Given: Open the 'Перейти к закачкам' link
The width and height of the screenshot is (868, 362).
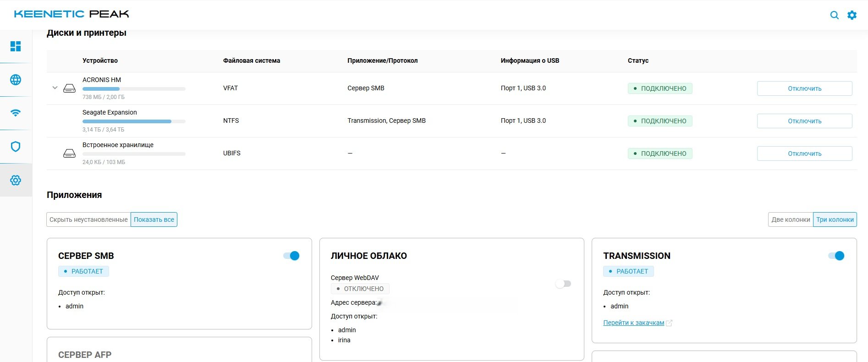Looking at the screenshot, I should pos(633,323).
